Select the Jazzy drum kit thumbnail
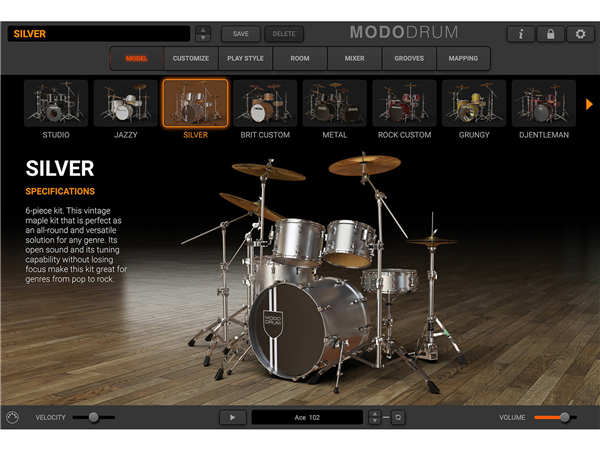 [126, 103]
